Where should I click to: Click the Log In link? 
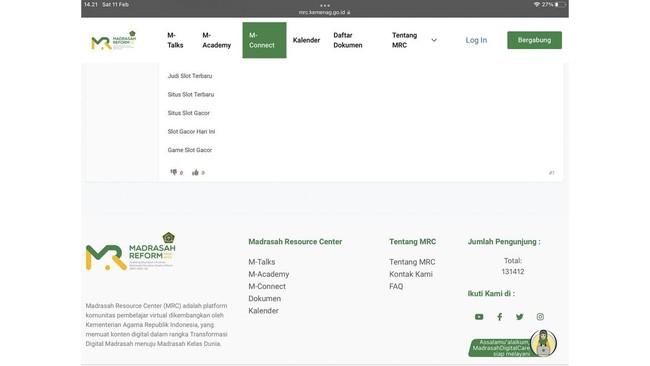pyautogui.click(x=476, y=40)
